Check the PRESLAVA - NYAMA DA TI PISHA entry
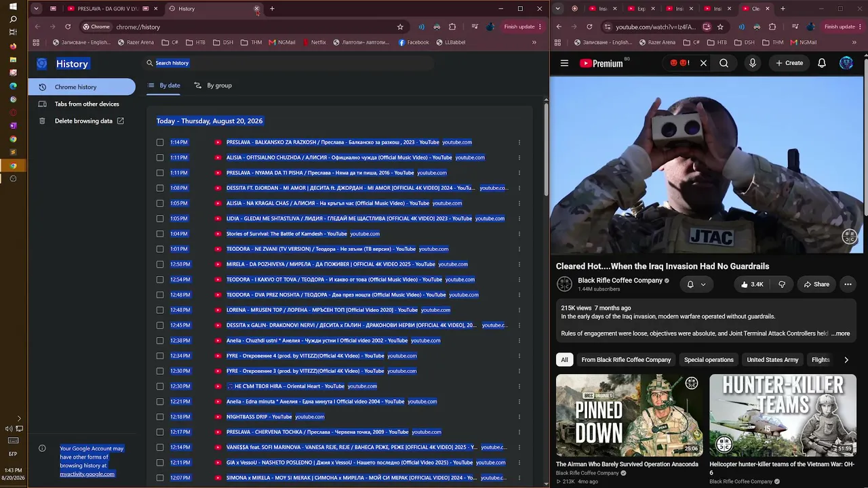The height and width of the screenshot is (488, 868). coord(160,173)
